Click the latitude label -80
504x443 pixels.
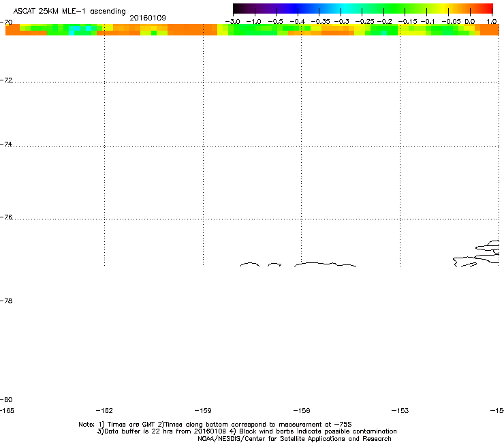[x=6, y=399]
